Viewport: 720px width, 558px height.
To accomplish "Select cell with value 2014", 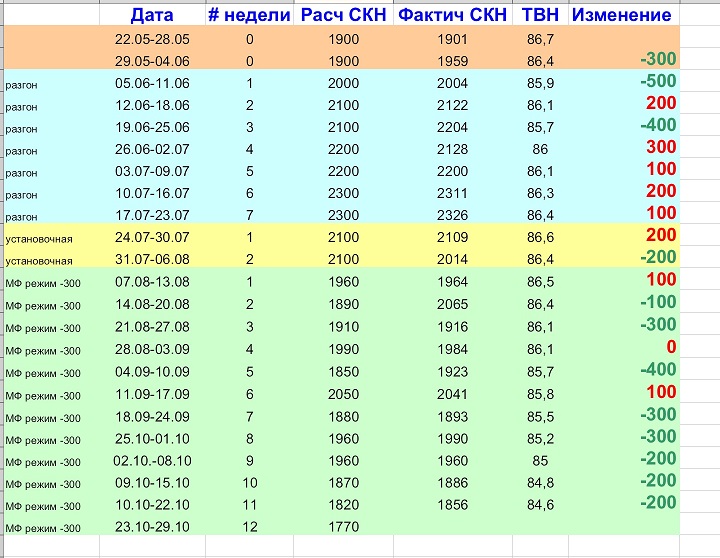I will tap(453, 259).
